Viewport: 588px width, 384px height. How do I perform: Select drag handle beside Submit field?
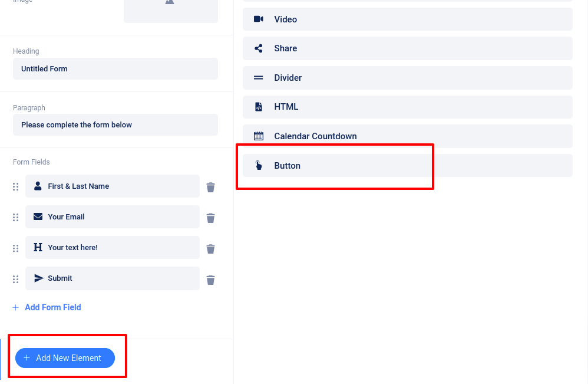point(16,278)
